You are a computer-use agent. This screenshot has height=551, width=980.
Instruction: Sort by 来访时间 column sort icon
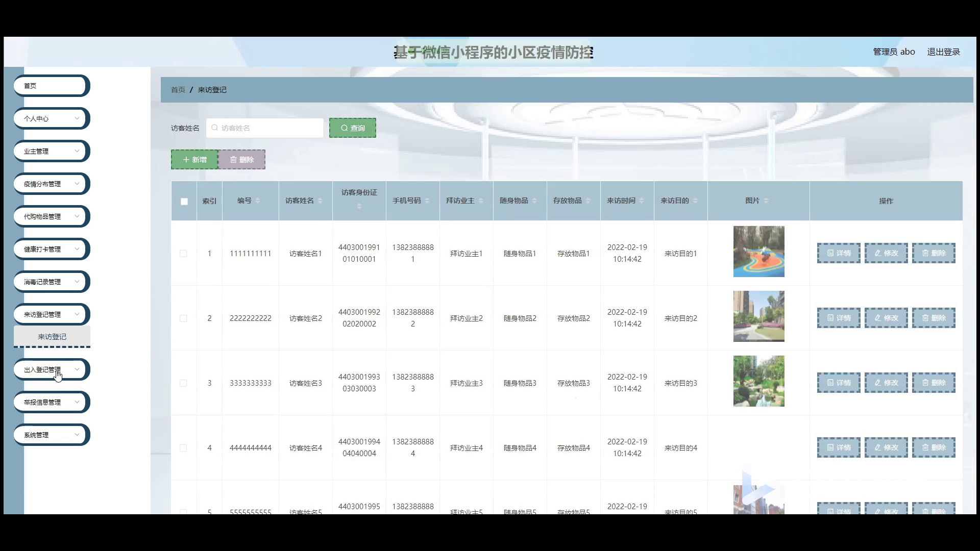click(x=642, y=201)
